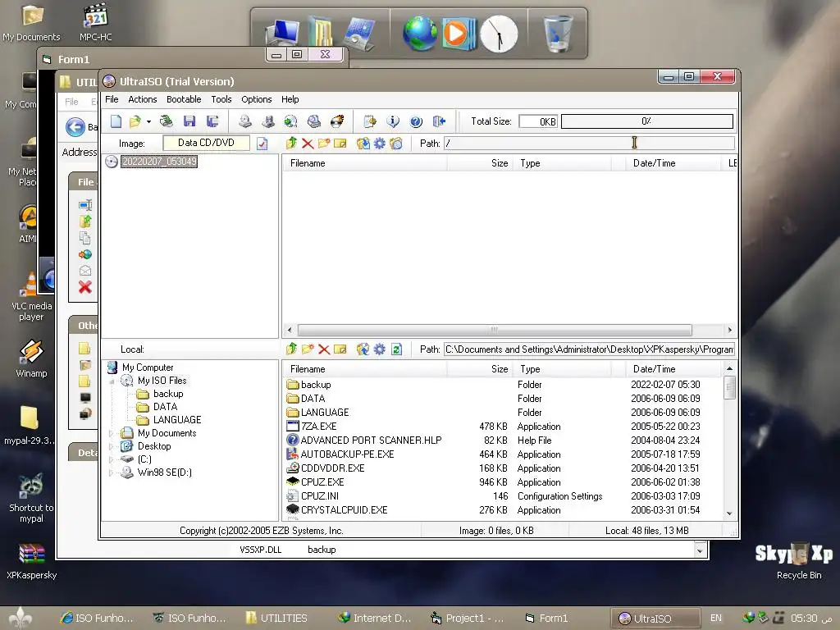Expand the (C:) drive tree node
This screenshot has height=630, width=840.
pos(112,459)
